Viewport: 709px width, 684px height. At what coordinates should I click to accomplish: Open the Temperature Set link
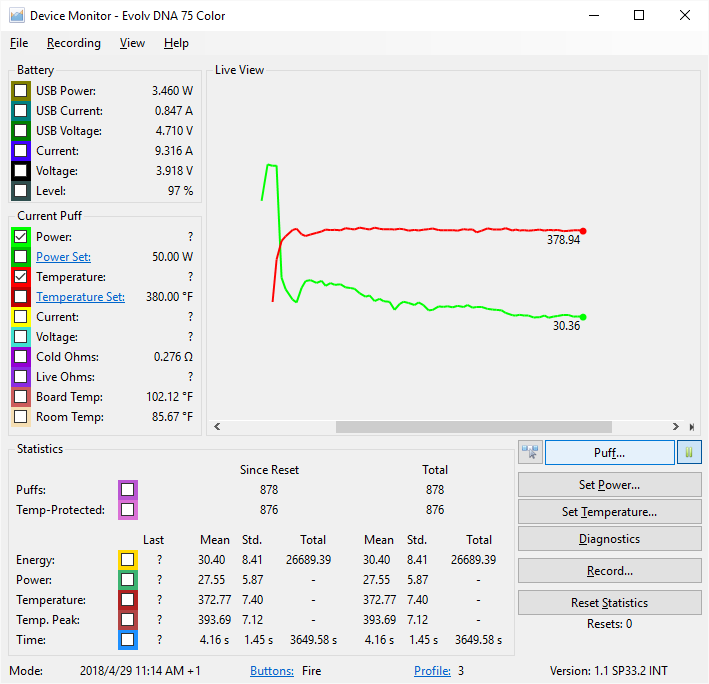80,297
